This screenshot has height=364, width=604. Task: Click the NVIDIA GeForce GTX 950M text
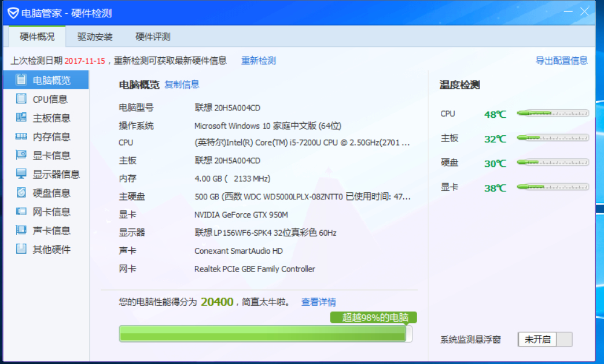click(x=241, y=215)
